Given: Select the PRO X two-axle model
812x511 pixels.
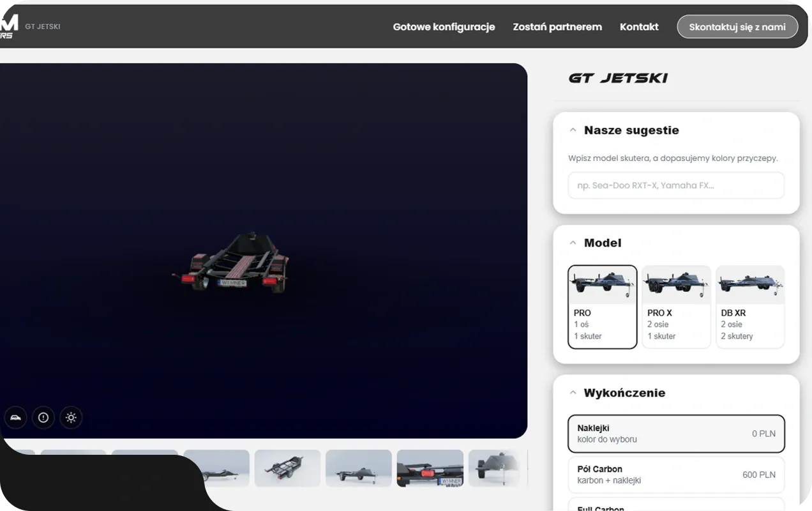Looking at the screenshot, I should 676,307.
